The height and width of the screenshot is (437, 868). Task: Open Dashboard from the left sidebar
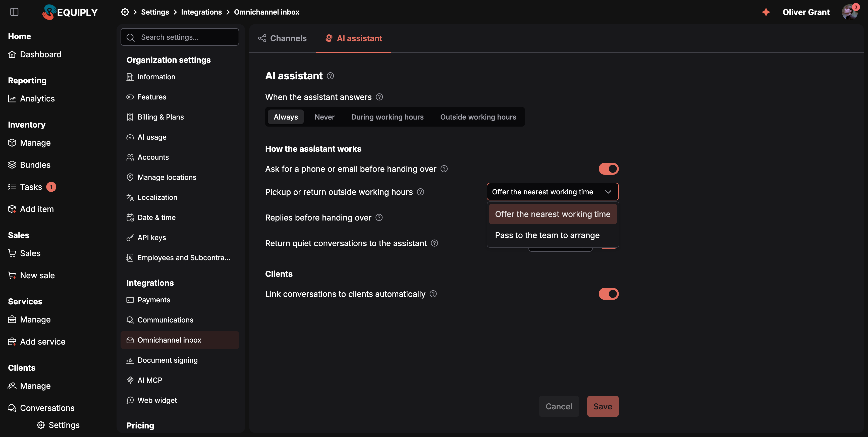(35, 54)
